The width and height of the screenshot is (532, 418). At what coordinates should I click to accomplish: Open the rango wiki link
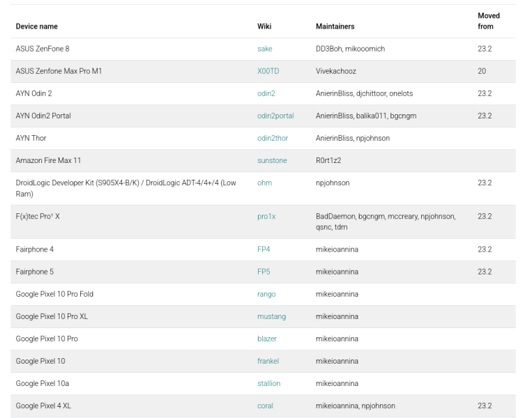coord(266,294)
